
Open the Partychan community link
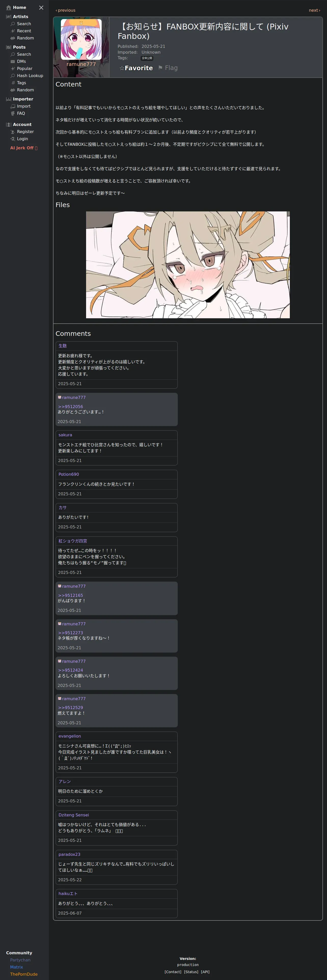click(20, 960)
